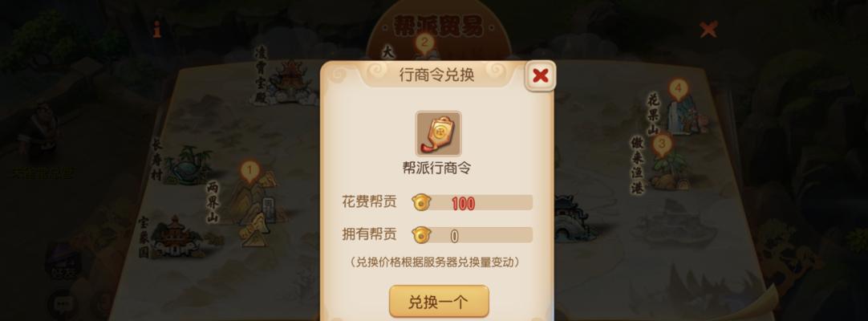Select map marker number 2 at top

pos(424,43)
